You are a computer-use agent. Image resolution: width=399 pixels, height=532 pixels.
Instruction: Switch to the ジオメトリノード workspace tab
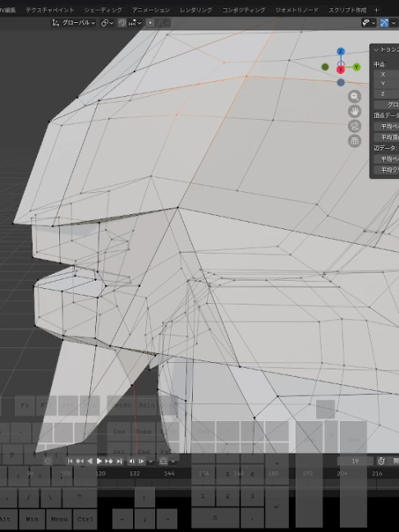[297, 10]
